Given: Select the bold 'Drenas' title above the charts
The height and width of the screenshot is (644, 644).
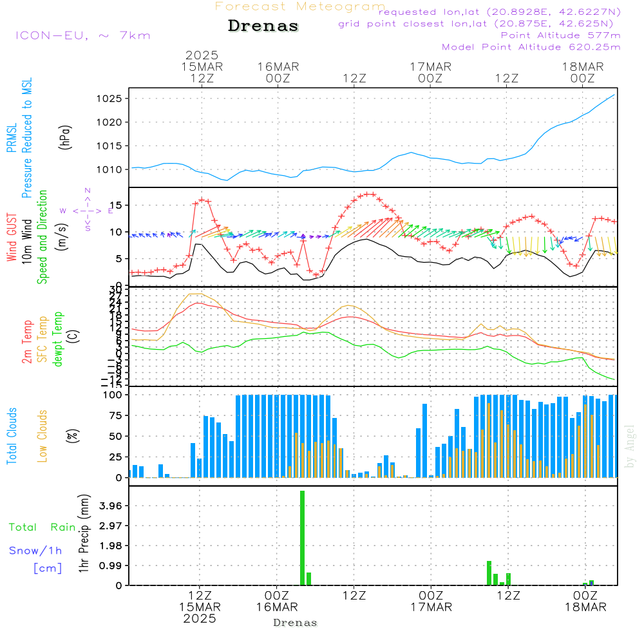Looking at the screenshot, I should 263,26.
